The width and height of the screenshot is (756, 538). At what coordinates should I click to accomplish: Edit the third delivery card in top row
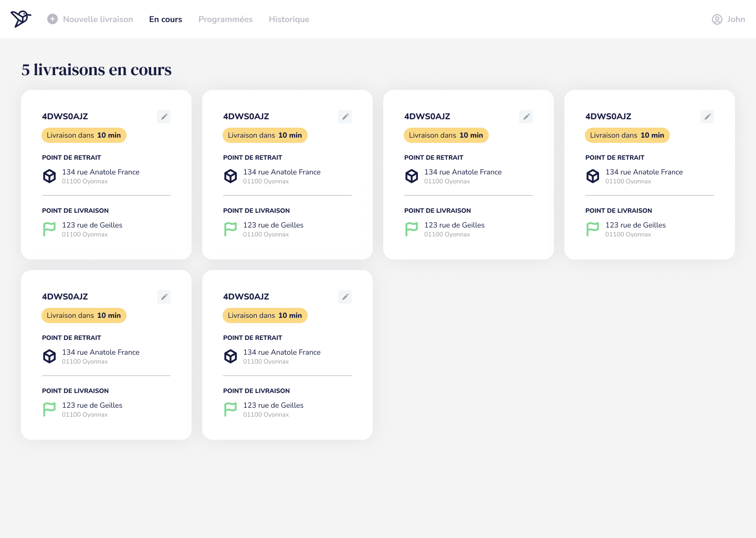[526, 117]
